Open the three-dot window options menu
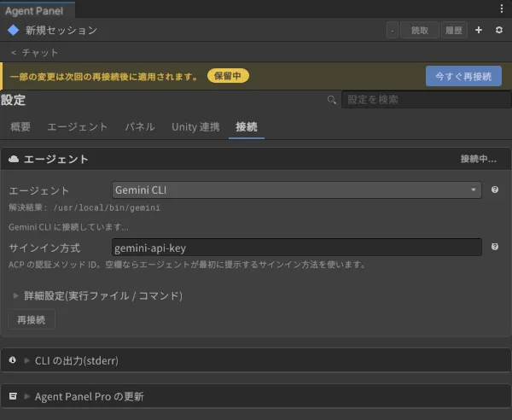Viewport: 512px width, 420px height. (502, 9)
